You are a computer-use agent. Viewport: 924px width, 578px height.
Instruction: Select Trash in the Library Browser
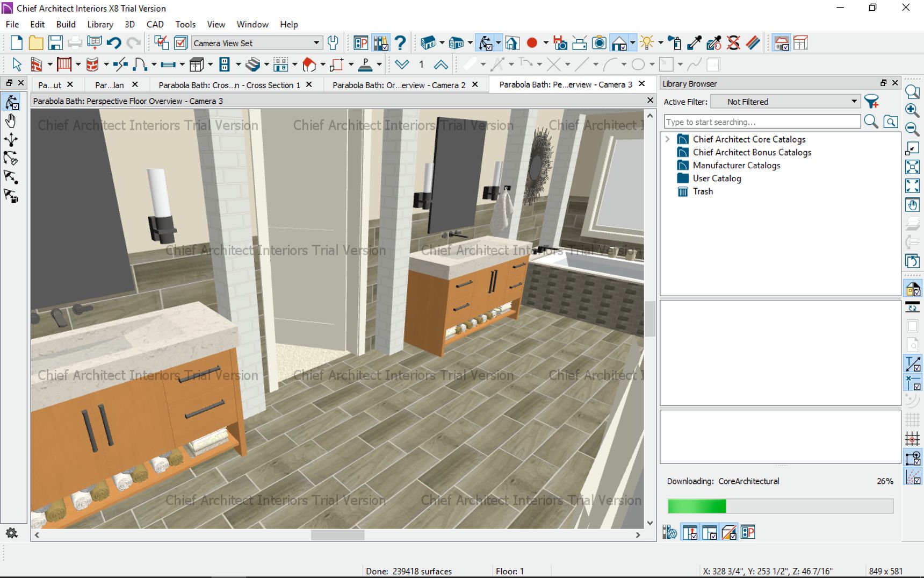(703, 191)
